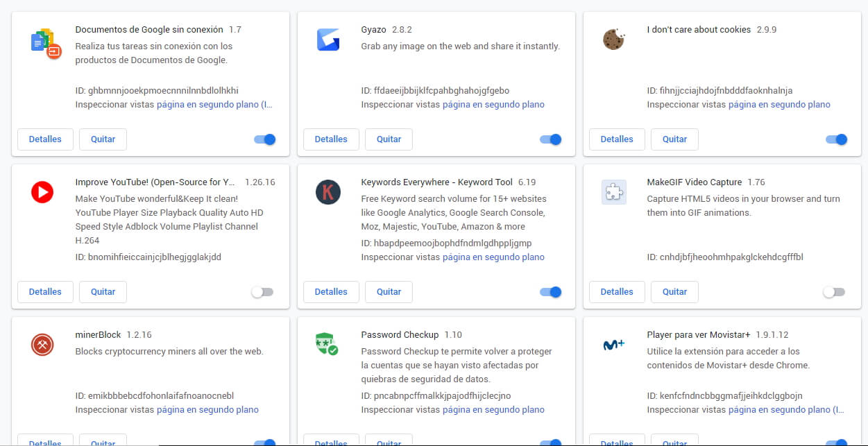This screenshot has height=446, width=868.
Task: Click the Movistar+ player icon
Action: [614, 345]
